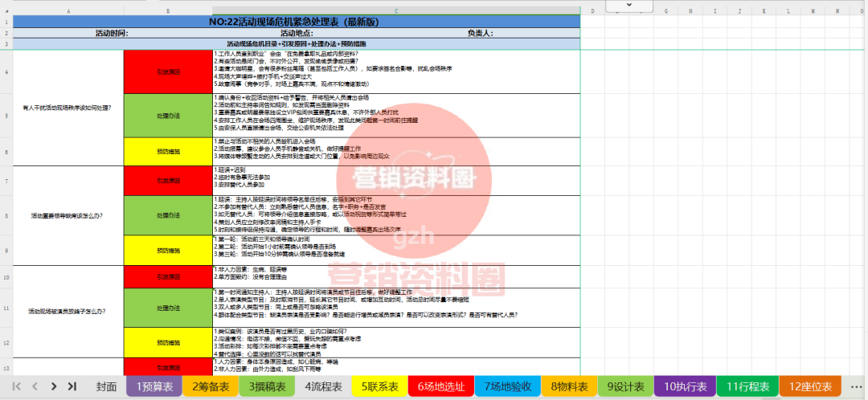The image size is (868, 400).
Task: Switch to the 2筹备表 sheet tab
Action: (x=211, y=386)
